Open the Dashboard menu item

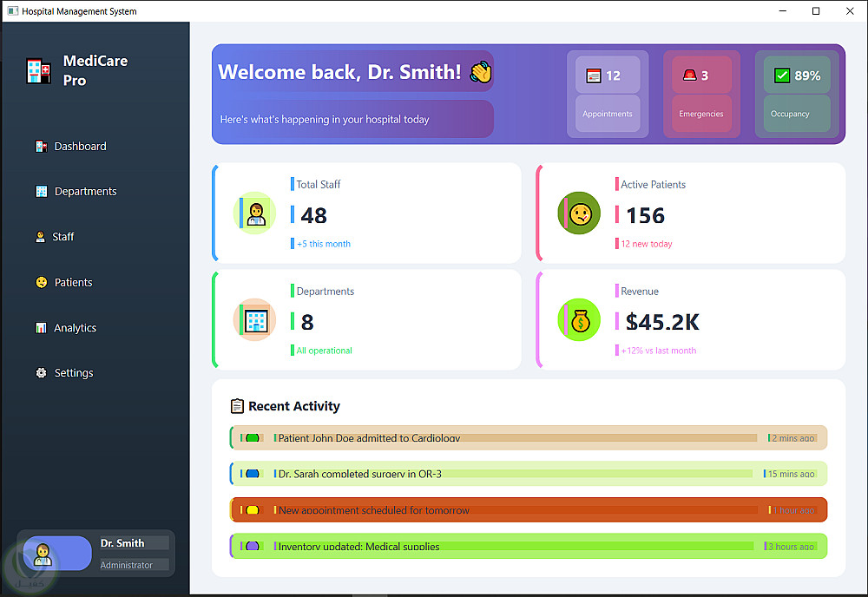tap(80, 146)
